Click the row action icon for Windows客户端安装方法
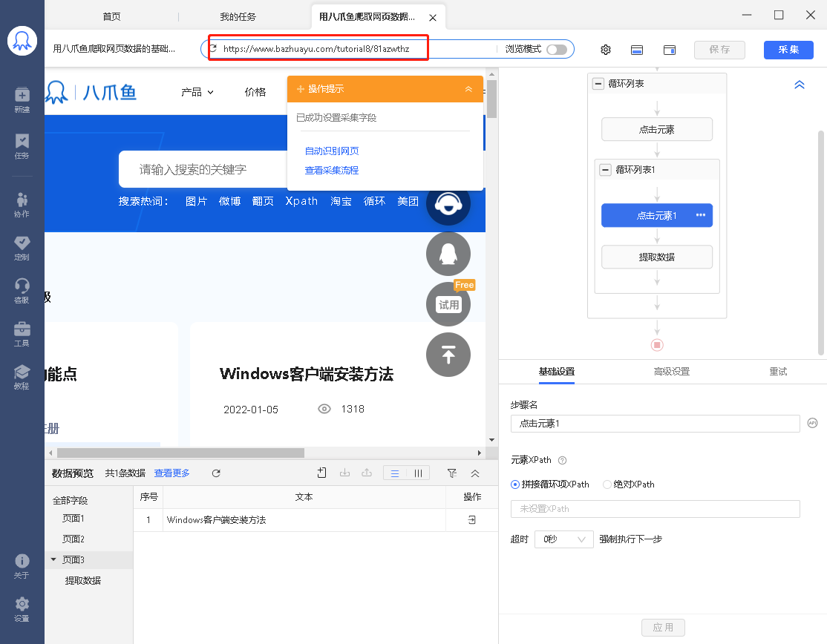This screenshot has height=644, width=827. (471, 520)
